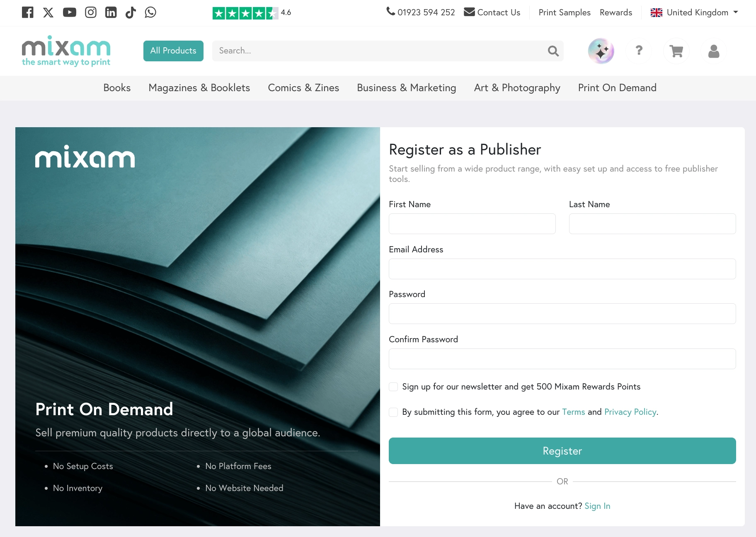The image size is (756, 537).
Task: Open the Books menu
Action: (117, 88)
